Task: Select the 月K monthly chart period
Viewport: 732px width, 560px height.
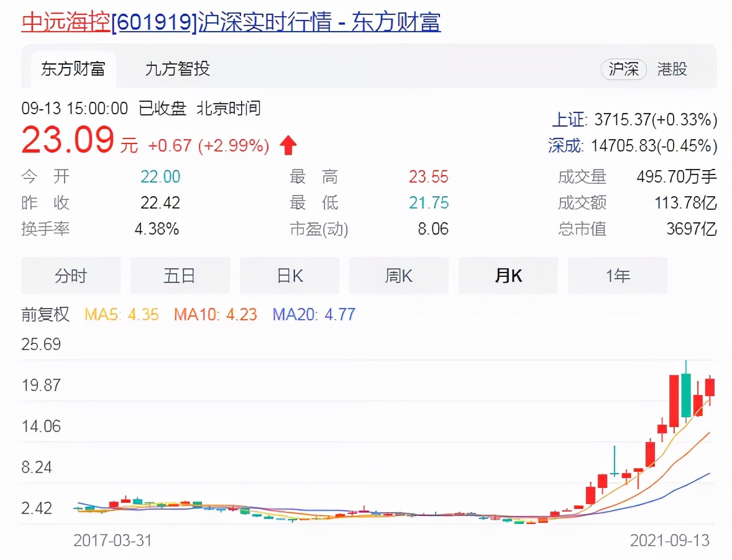Action: point(508,275)
